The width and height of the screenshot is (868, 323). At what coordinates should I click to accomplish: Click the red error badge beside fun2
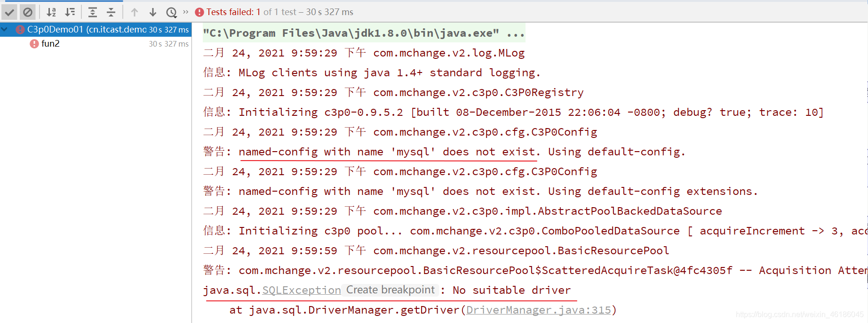coord(33,44)
